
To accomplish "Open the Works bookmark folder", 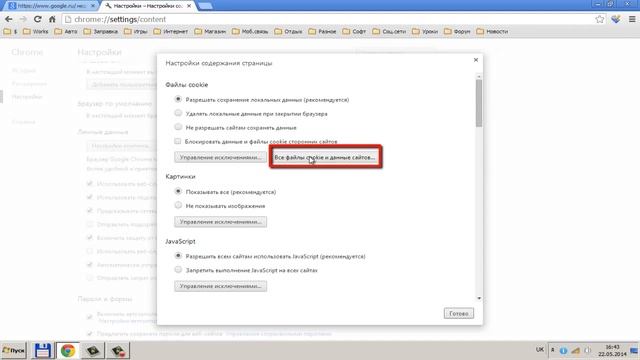I will point(36,31).
